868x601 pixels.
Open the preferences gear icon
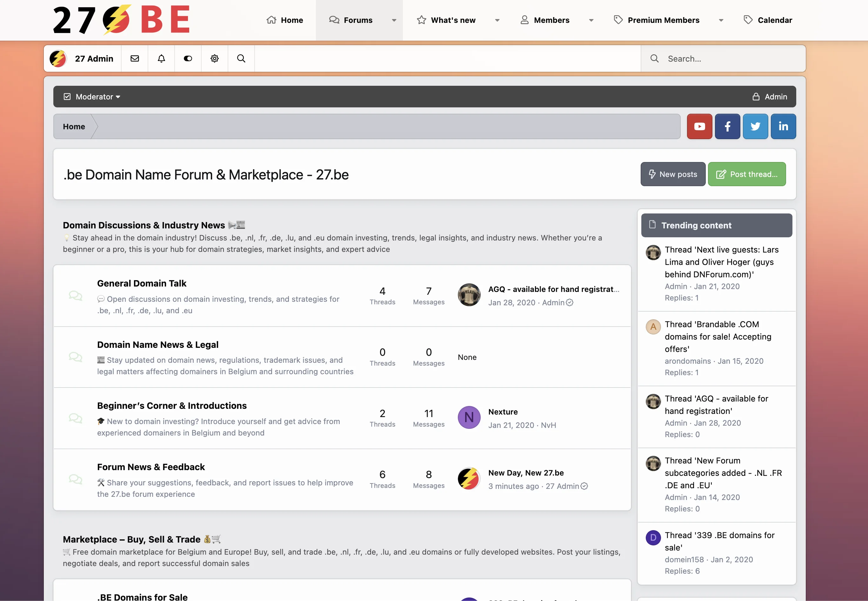point(215,58)
